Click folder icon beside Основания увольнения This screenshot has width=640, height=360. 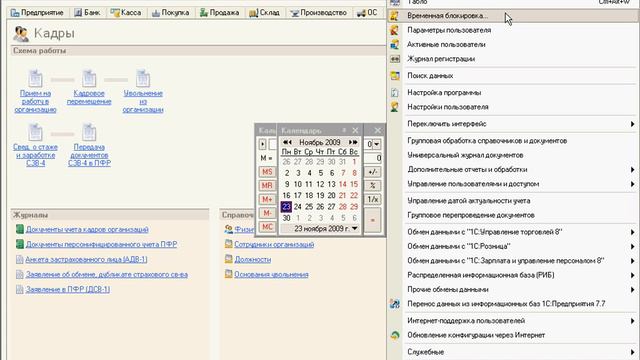click(229, 274)
